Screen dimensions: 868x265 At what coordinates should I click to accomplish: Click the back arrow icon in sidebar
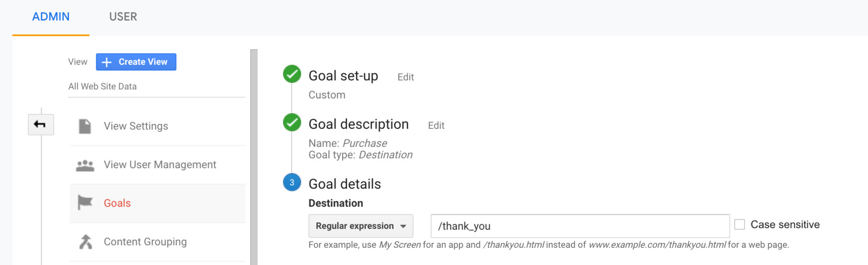pyautogui.click(x=41, y=125)
